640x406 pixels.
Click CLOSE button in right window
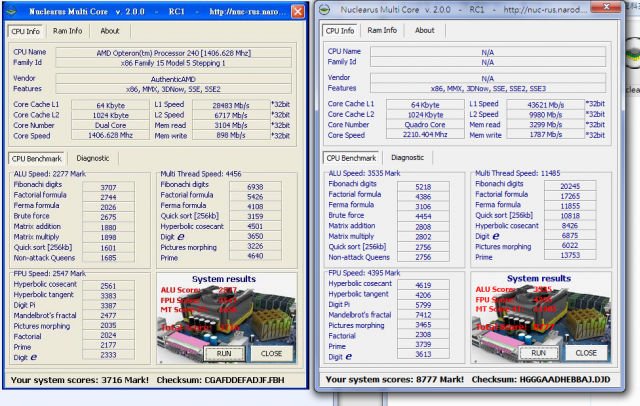586,353
